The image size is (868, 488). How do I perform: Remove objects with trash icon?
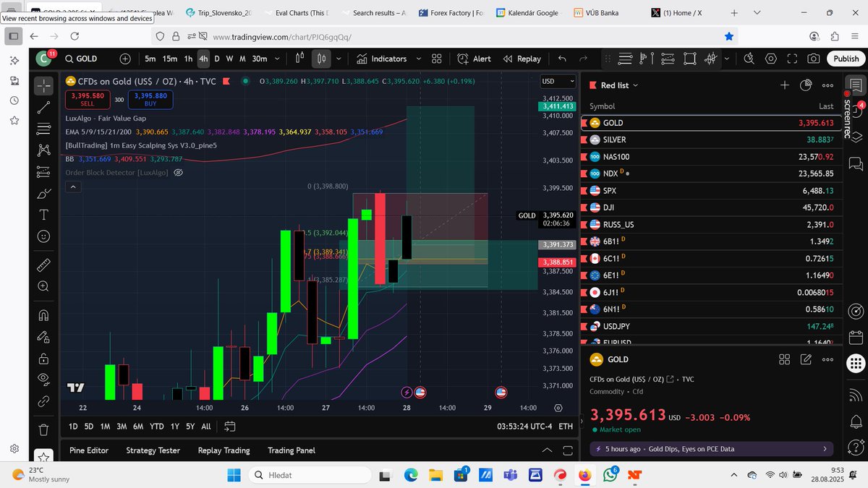(44, 429)
